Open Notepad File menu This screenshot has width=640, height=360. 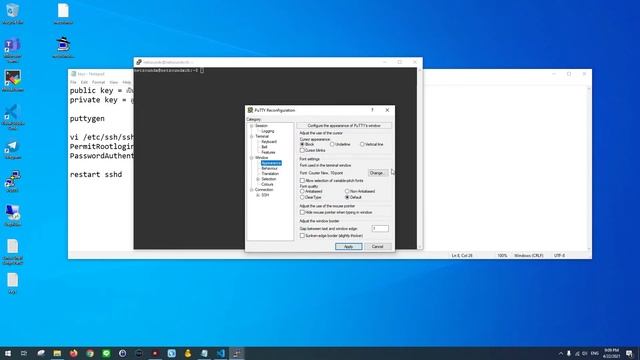(x=73, y=82)
